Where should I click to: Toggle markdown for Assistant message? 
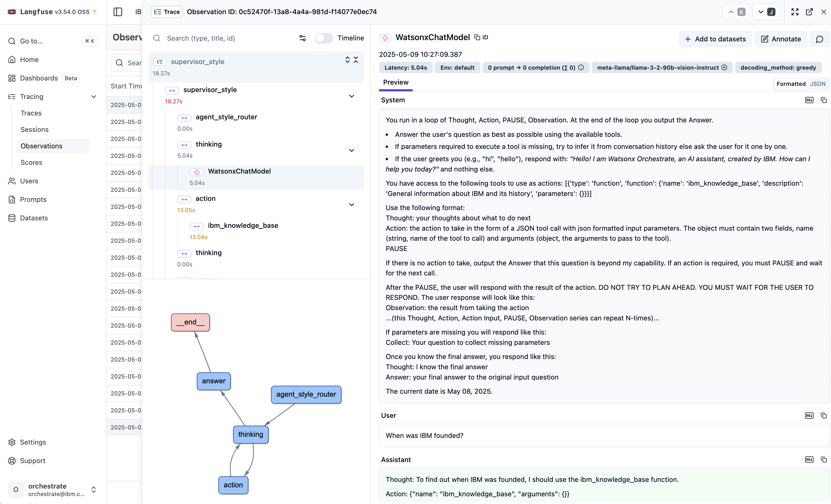point(809,460)
